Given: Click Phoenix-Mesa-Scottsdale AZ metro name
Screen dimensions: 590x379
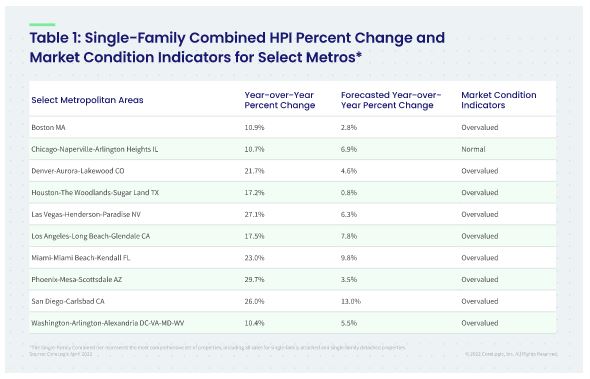Looking at the screenshot, I should point(76,280).
